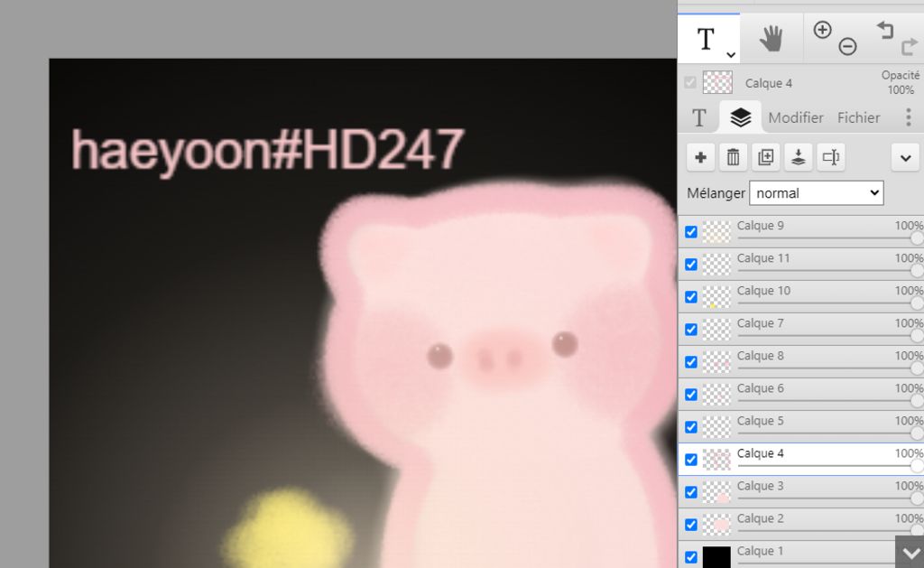Toggle visibility of Calque 3
Screen dimensions: 924x568
(691, 492)
